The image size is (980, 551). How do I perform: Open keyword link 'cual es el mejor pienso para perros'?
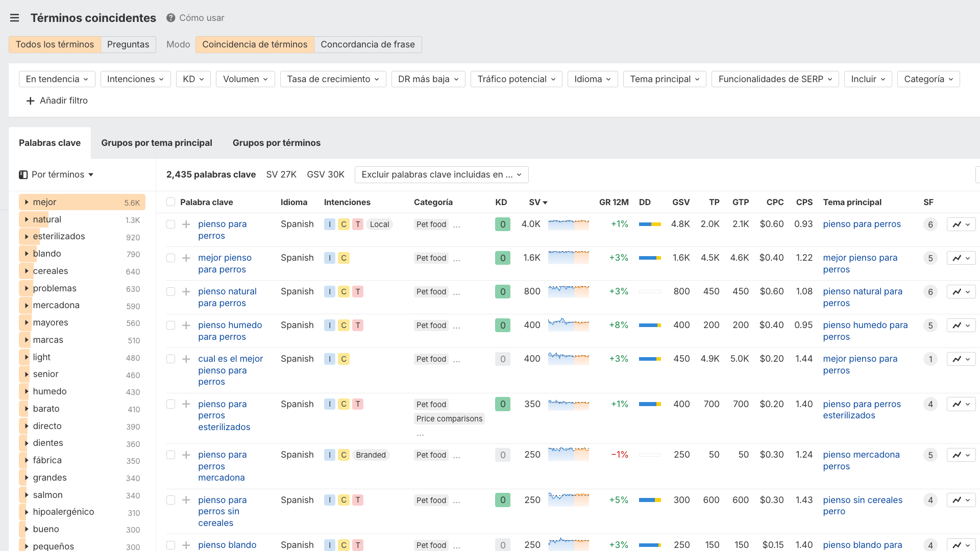pos(231,370)
